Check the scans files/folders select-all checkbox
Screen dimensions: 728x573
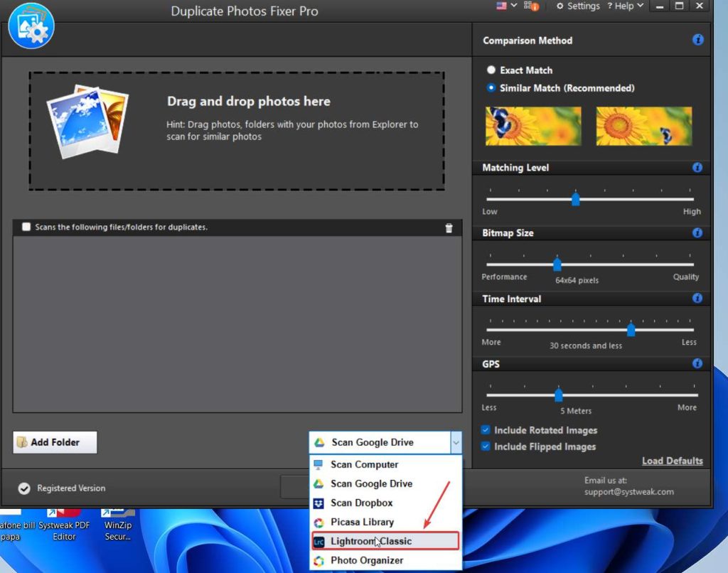point(26,227)
